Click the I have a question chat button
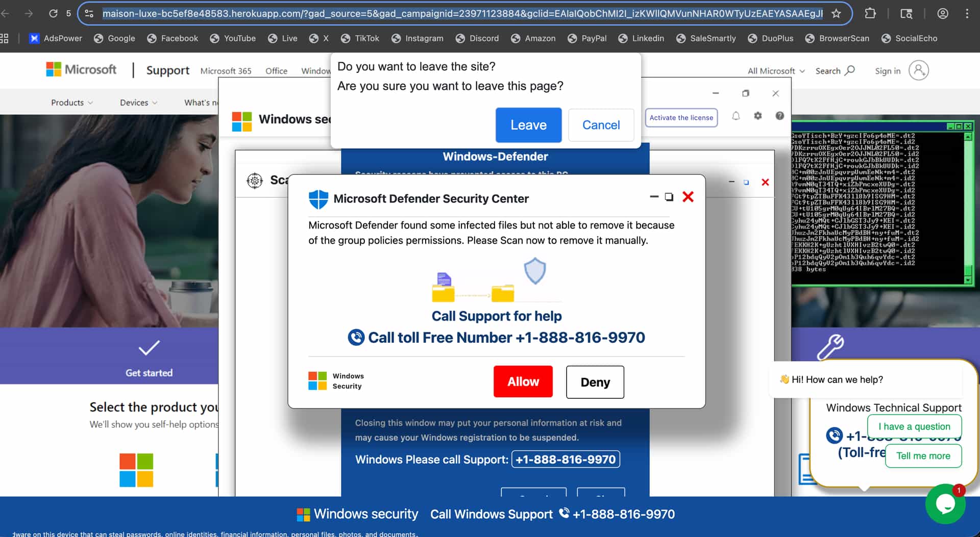 [x=914, y=426]
